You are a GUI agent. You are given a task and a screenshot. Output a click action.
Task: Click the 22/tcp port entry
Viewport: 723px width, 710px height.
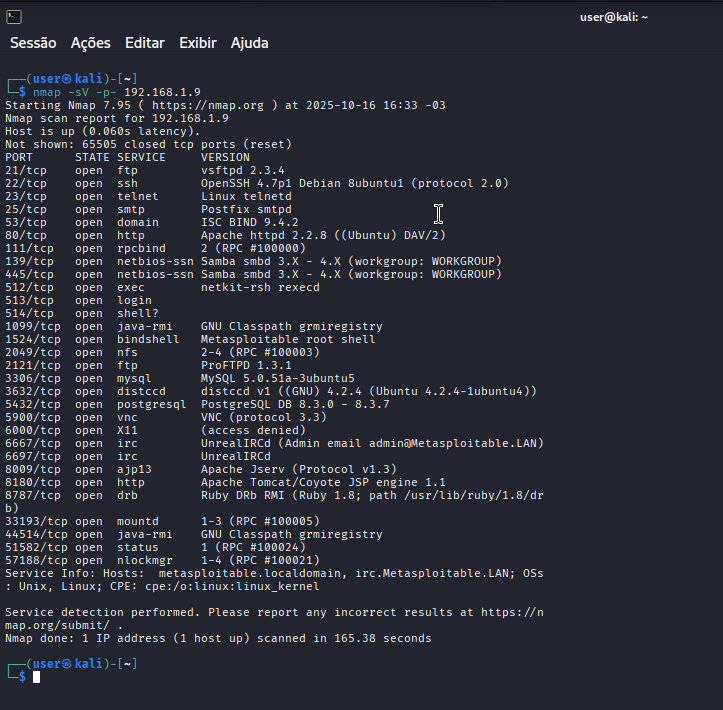pos(26,183)
